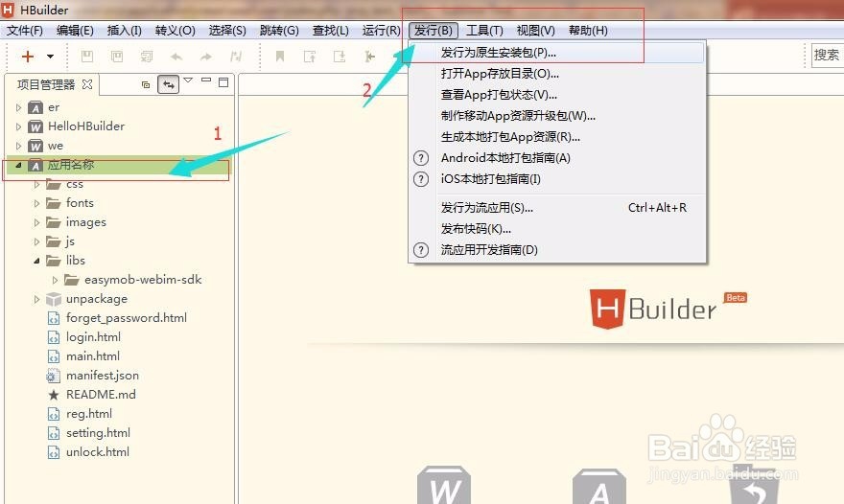The image size is (844, 504).
Task: Open the 转义(O) menu
Action: coord(175,31)
